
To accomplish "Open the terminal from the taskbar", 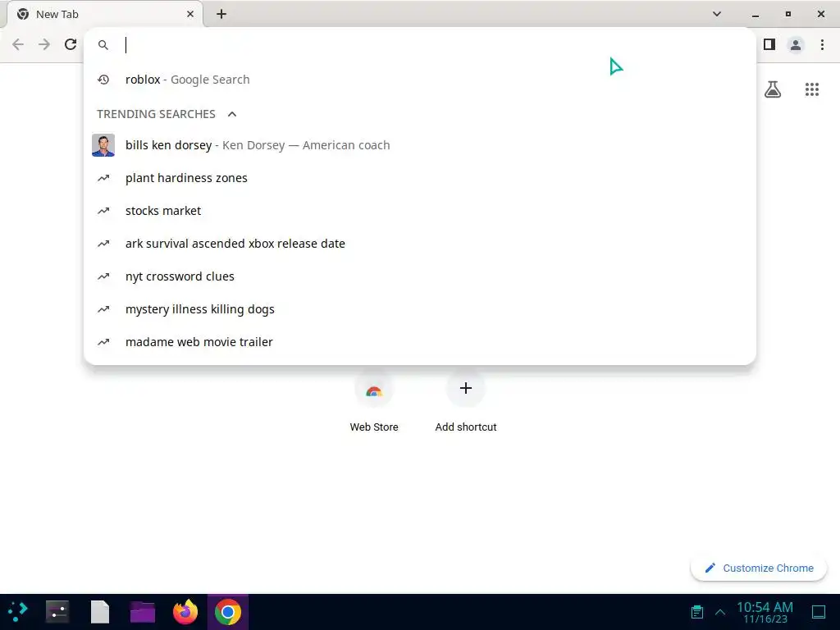I will pos(57,612).
